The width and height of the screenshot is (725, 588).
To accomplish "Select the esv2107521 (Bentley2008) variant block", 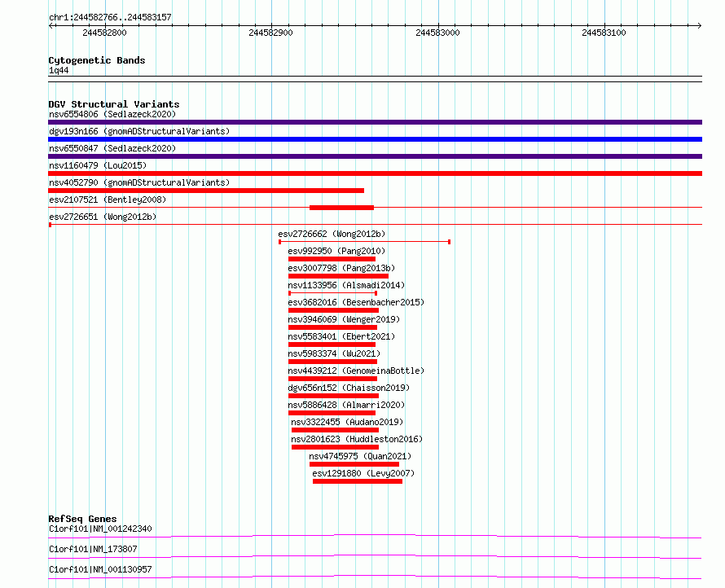I will coord(341,208).
